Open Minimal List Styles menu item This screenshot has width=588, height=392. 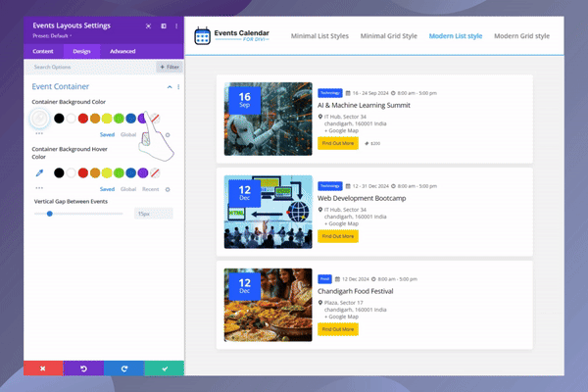319,36
